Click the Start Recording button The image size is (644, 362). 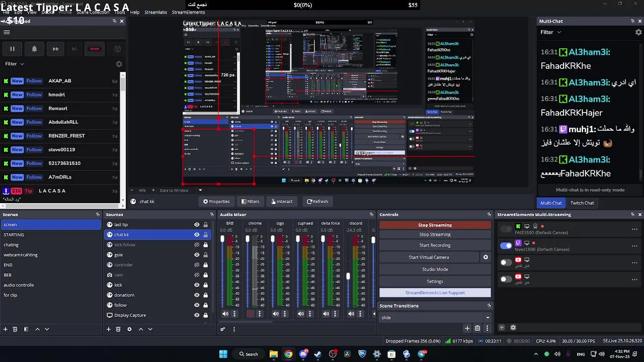pos(435,245)
